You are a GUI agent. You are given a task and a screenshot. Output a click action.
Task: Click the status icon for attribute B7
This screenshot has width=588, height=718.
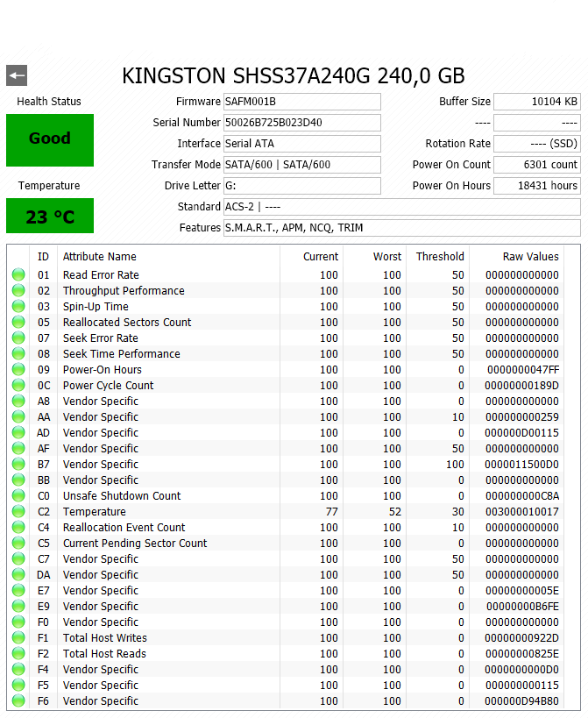(x=18, y=465)
